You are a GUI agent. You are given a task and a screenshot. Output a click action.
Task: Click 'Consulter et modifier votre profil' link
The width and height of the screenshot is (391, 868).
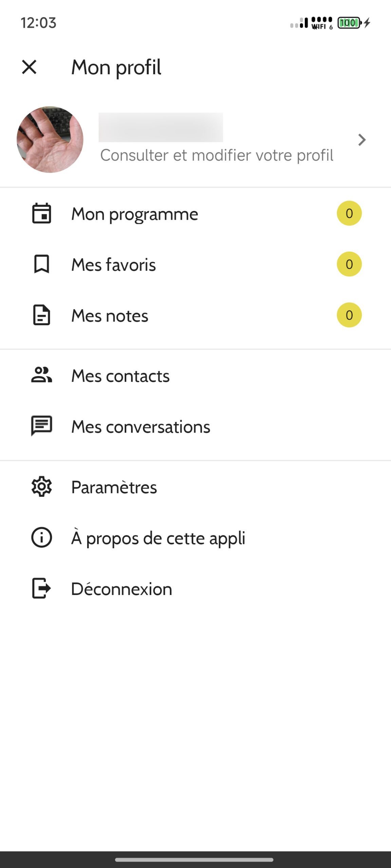click(x=217, y=155)
